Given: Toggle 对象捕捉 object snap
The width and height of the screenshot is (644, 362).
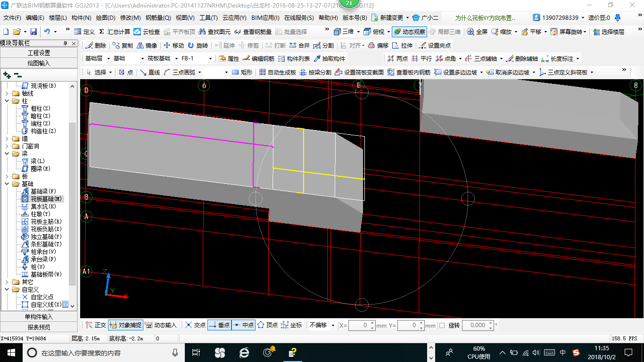Looking at the screenshot, I should [x=125, y=325].
